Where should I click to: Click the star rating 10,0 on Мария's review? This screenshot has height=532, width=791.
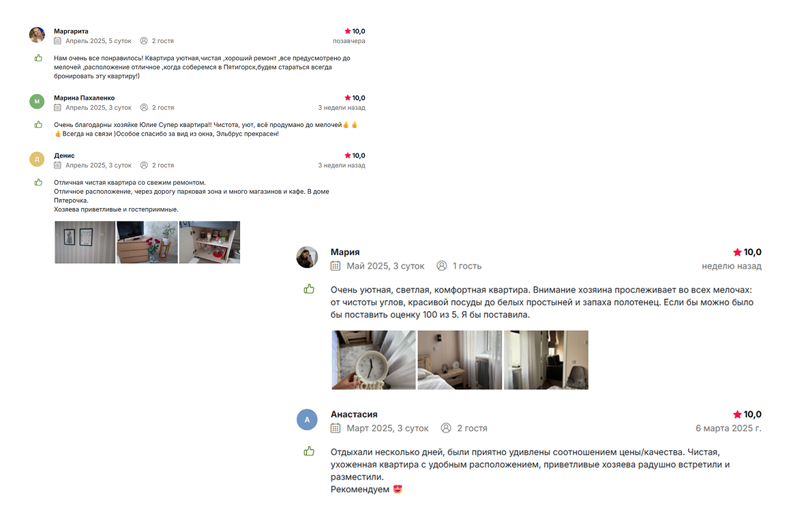pyautogui.click(x=747, y=252)
